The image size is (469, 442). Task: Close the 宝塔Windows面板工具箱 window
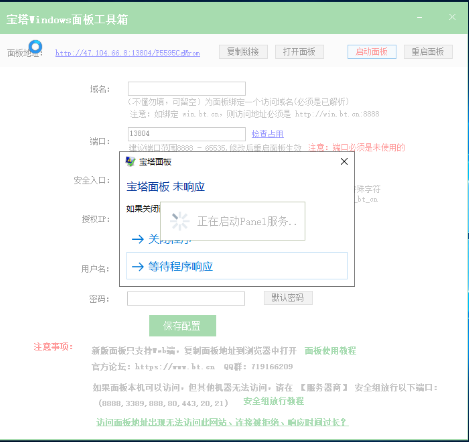coord(452,17)
